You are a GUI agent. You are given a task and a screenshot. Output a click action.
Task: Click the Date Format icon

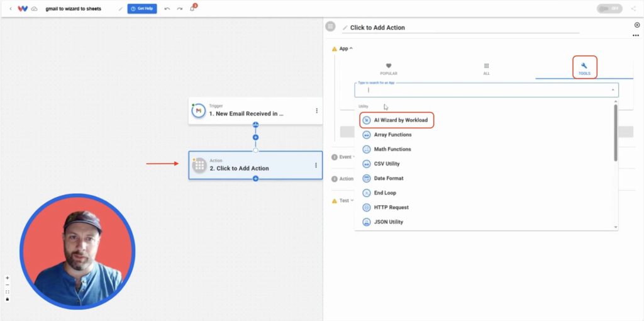tap(367, 178)
